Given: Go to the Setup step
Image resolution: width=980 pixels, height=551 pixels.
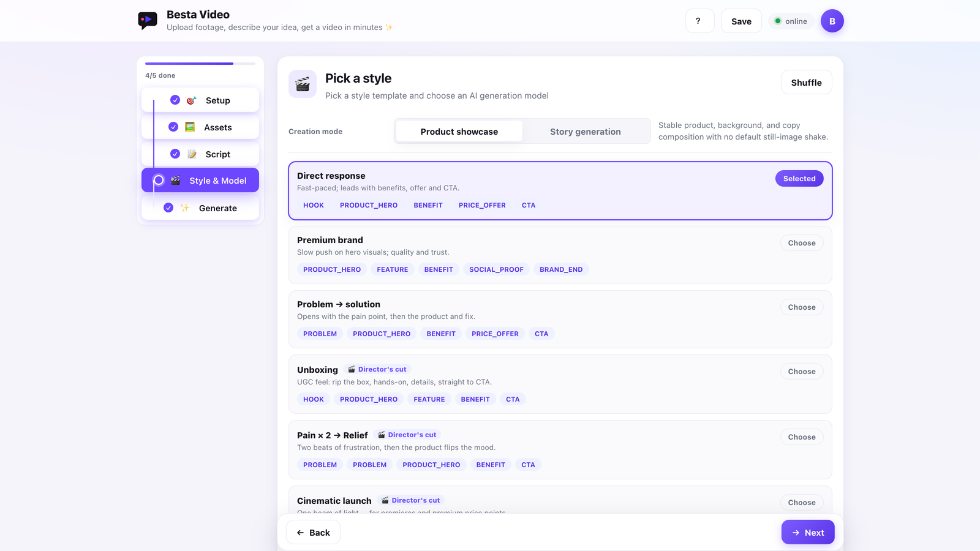Looking at the screenshot, I should tap(200, 100).
